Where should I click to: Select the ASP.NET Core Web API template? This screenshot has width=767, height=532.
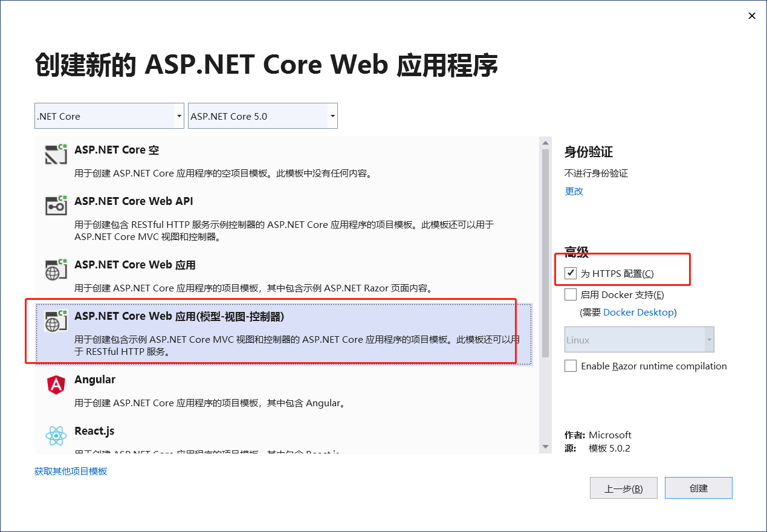coord(134,201)
